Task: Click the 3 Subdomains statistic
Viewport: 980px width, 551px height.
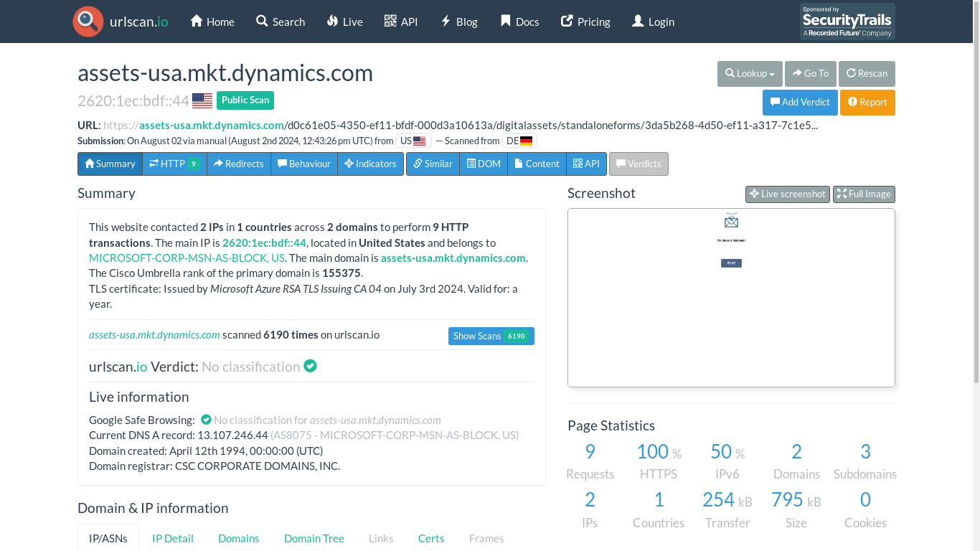Action: 865,461
